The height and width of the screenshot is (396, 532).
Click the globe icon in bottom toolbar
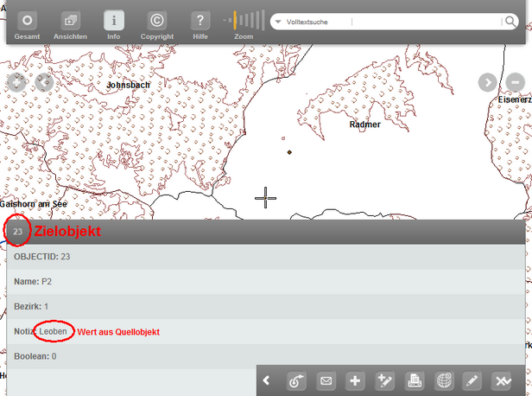pos(443,380)
